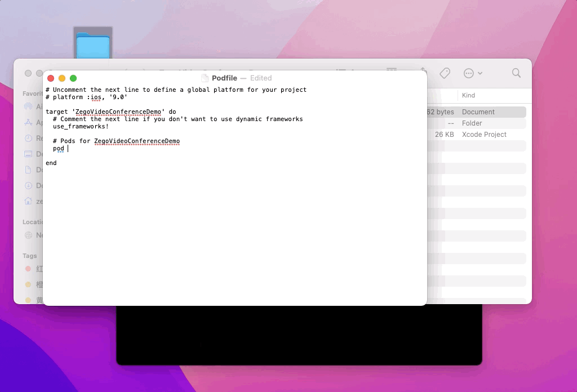Sort Finder list by the Kind column
This screenshot has width=577, height=392.
tap(468, 95)
